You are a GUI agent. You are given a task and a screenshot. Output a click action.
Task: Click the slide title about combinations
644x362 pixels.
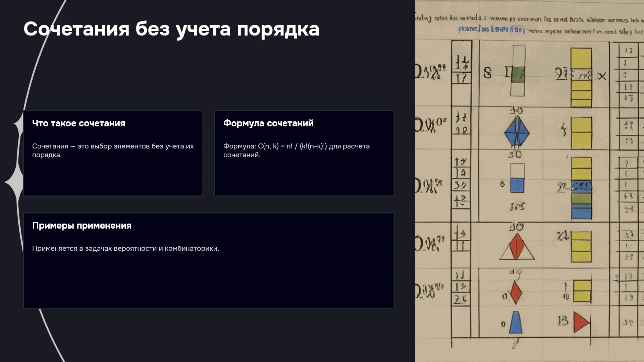pyautogui.click(x=171, y=29)
